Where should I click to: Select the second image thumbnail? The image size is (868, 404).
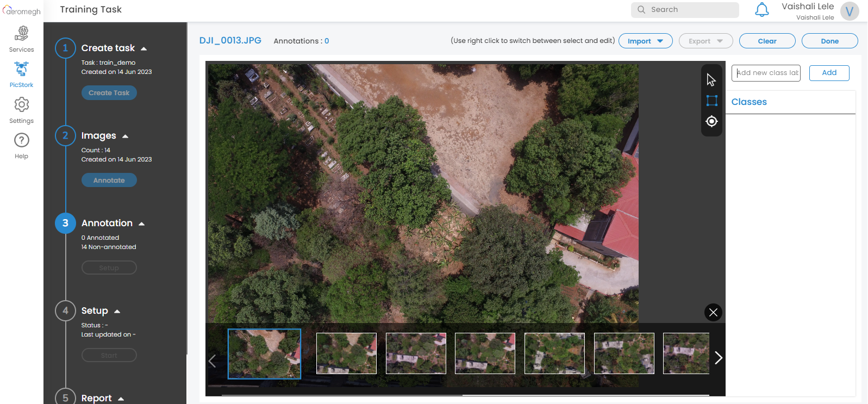coord(346,353)
